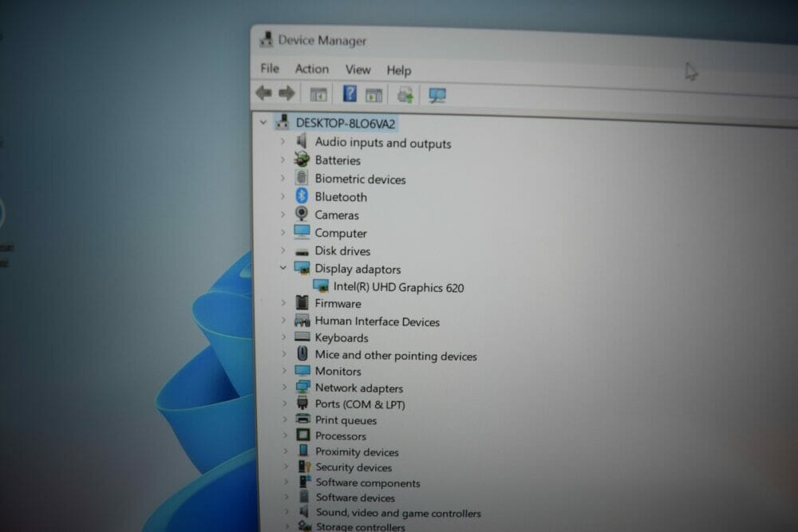The height and width of the screenshot is (532, 798).
Task: Open the File menu
Action: pyautogui.click(x=270, y=68)
